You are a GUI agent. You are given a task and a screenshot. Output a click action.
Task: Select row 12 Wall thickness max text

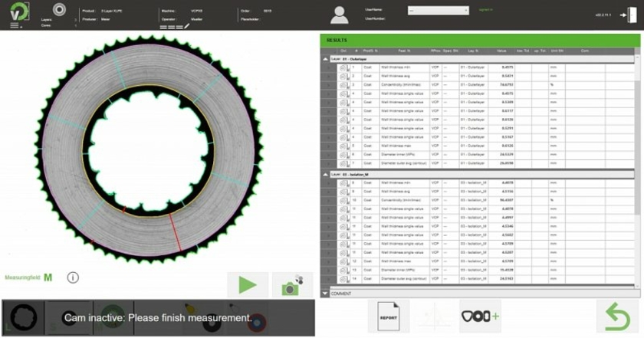(396, 261)
